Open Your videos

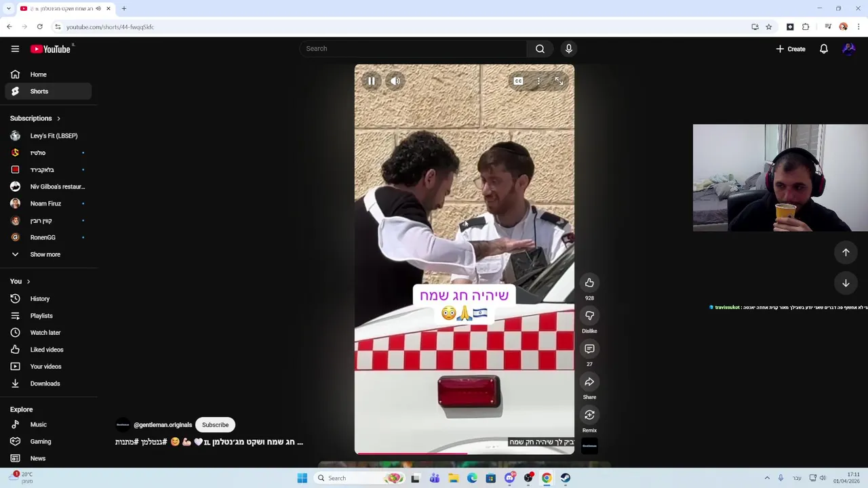48,367
